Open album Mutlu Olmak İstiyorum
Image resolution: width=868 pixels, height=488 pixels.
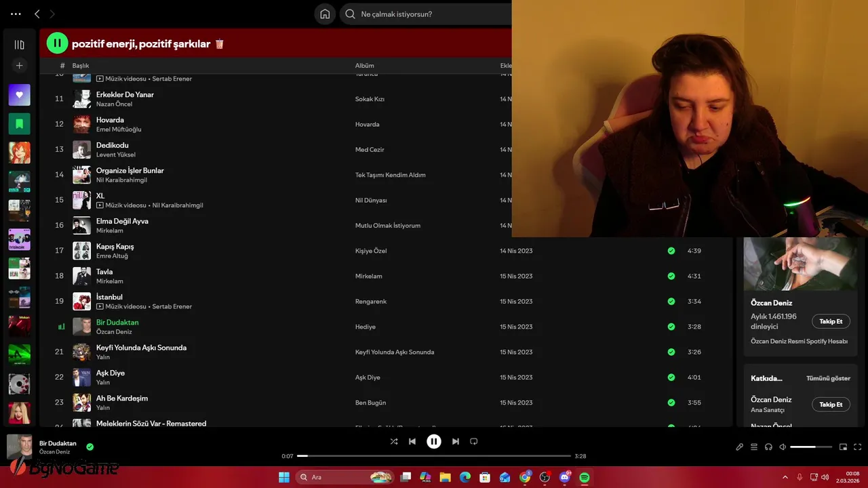click(388, 226)
